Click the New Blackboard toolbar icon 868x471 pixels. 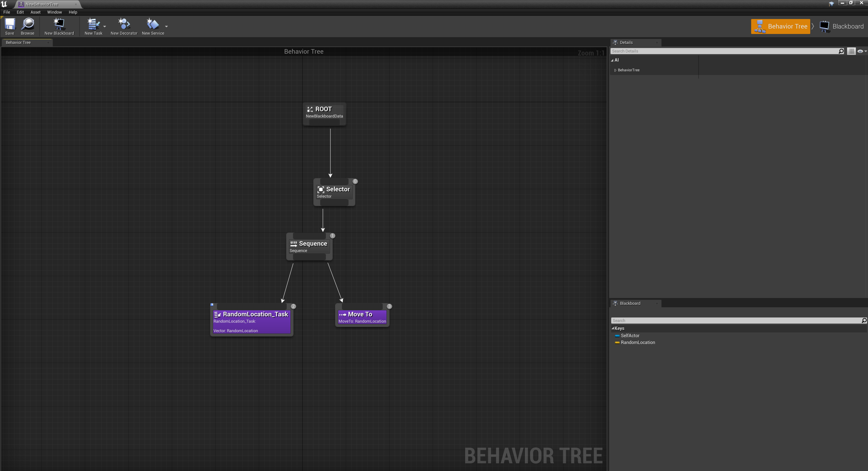(x=59, y=26)
